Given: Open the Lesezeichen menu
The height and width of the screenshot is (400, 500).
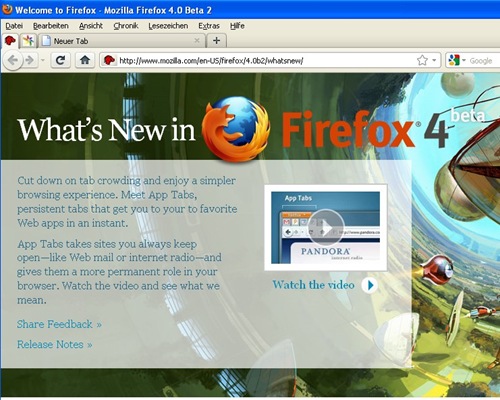Looking at the screenshot, I should pyautogui.click(x=168, y=26).
